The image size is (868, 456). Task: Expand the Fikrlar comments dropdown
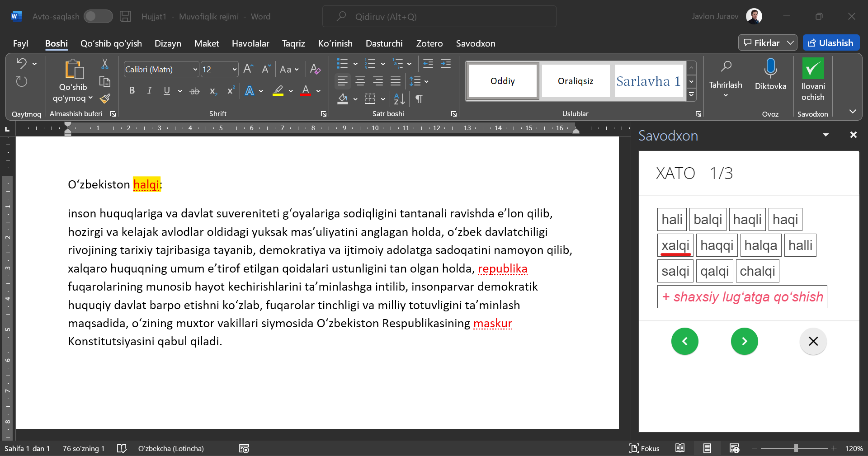(790, 43)
